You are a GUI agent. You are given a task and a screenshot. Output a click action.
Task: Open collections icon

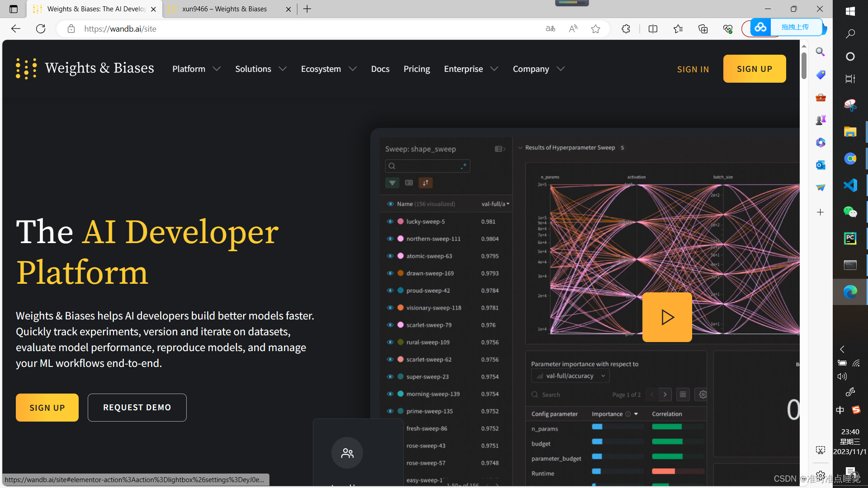click(x=703, y=29)
